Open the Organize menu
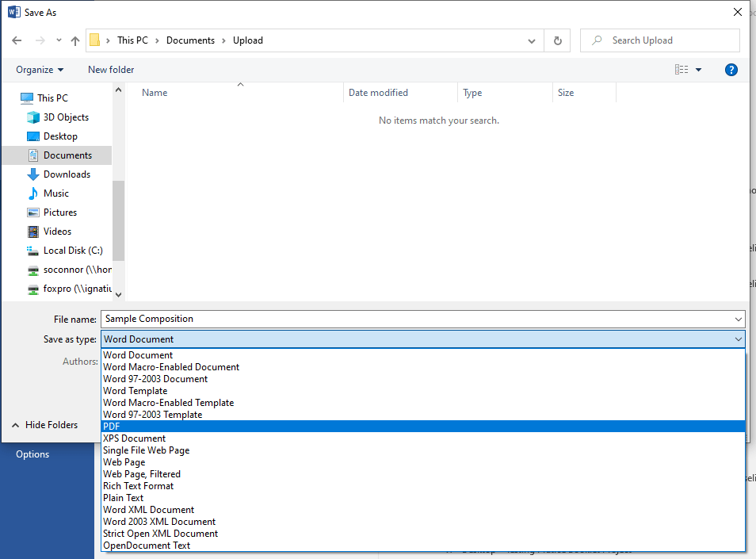The height and width of the screenshot is (559, 756). coord(40,70)
